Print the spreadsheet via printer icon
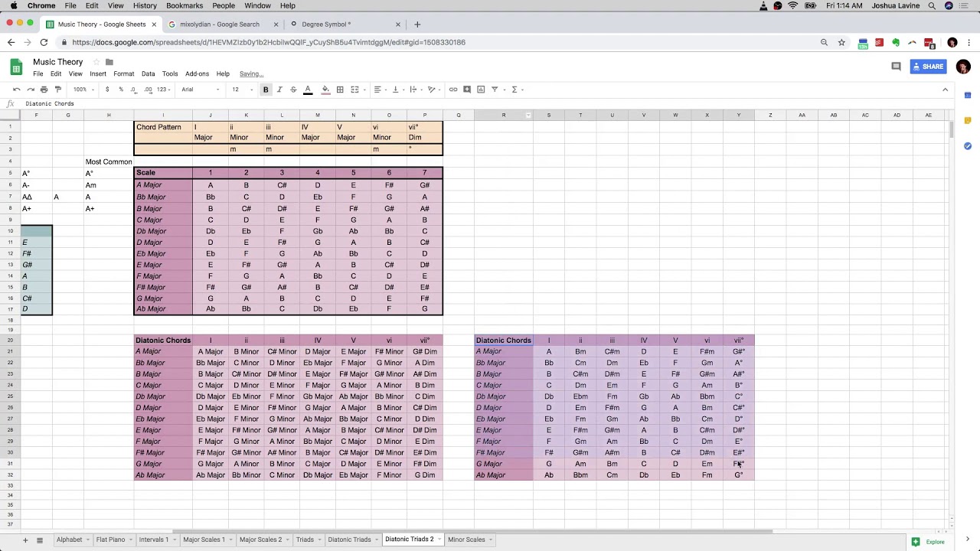This screenshot has width=980, height=551. click(x=44, y=90)
